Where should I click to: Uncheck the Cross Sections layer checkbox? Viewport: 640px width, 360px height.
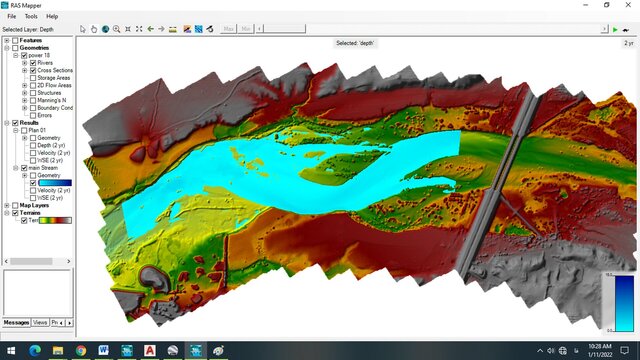click(x=33, y=71)
